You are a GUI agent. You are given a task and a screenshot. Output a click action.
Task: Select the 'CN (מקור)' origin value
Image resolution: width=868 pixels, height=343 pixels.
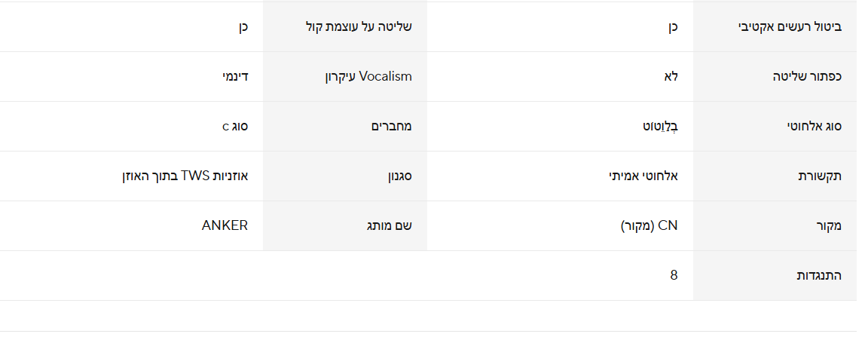point(649,225)
